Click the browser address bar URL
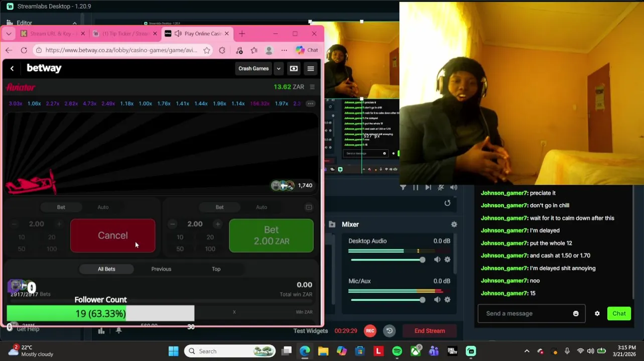The width and height of the screenshot is (644, 361). coord(121,50)
